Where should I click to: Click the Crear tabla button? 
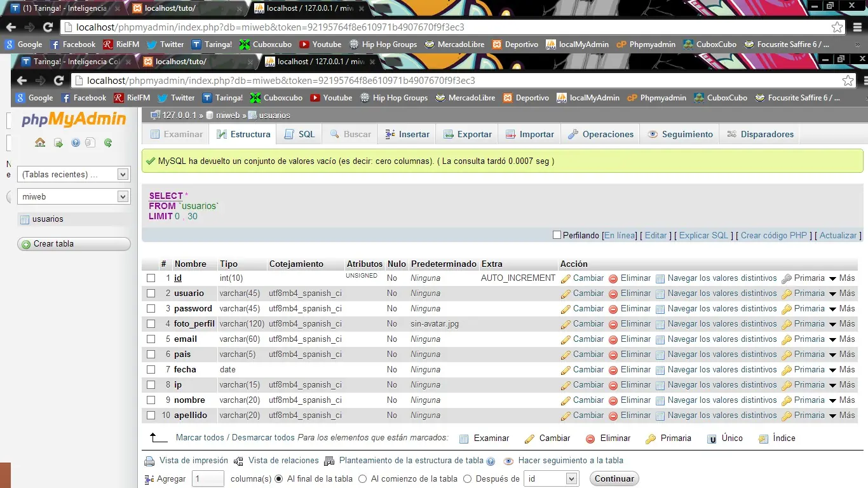[x=74, y=244]
